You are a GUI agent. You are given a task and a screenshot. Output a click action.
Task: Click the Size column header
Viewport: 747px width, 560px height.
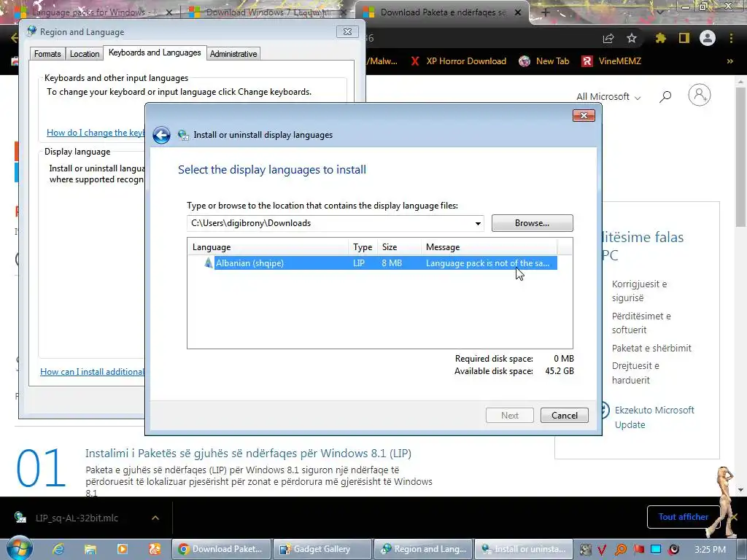[399, 247]
